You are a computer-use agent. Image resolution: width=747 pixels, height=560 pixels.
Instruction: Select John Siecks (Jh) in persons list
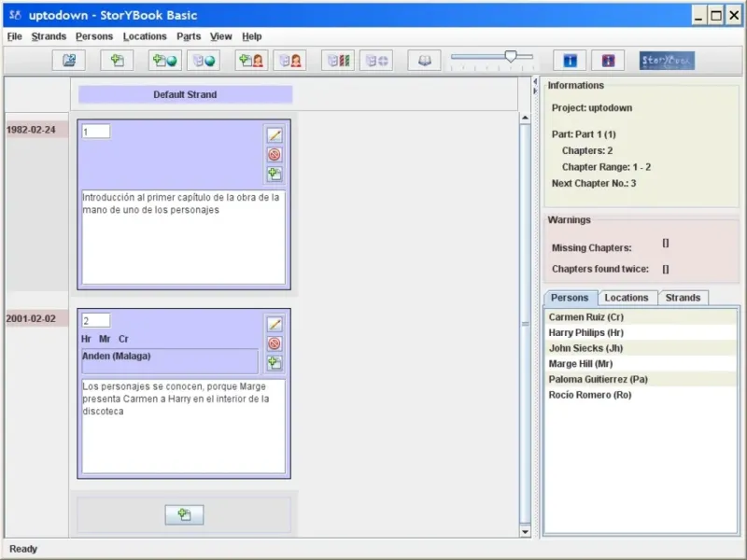(640, 348)
